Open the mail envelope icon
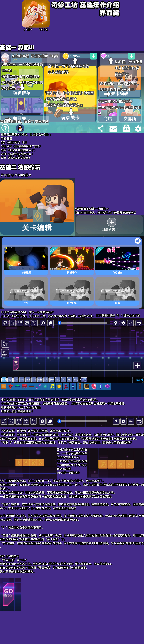144x644 pixels. click(113, 129)
